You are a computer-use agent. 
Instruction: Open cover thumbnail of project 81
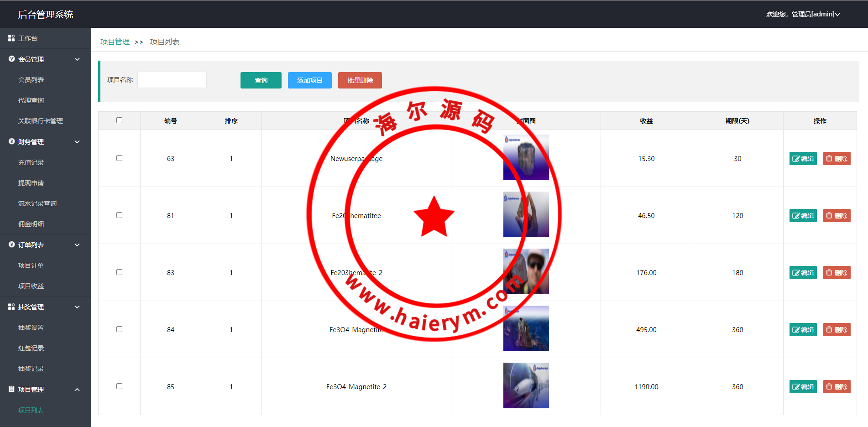526,214
